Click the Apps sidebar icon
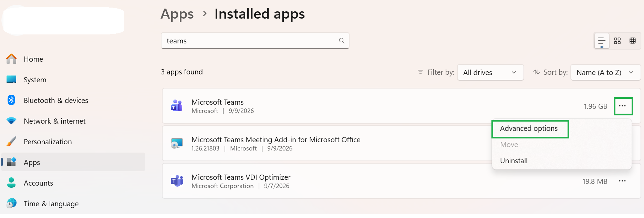 (x=12, y=162)
